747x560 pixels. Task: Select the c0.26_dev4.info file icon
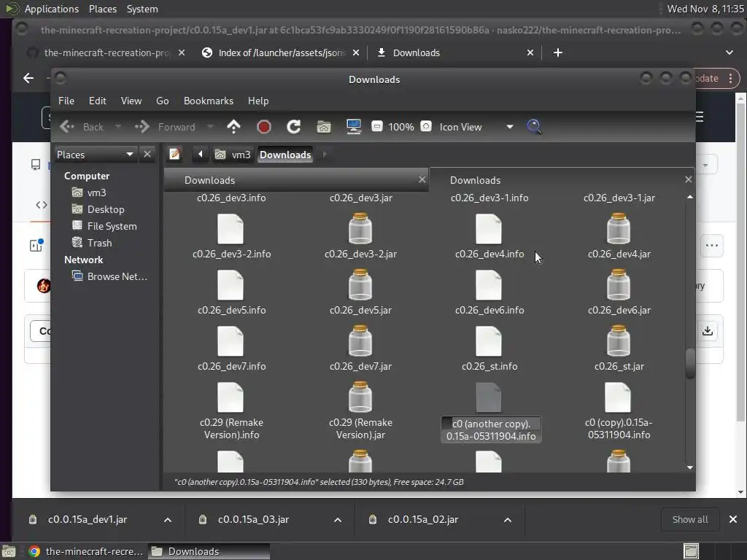(489, 228)
